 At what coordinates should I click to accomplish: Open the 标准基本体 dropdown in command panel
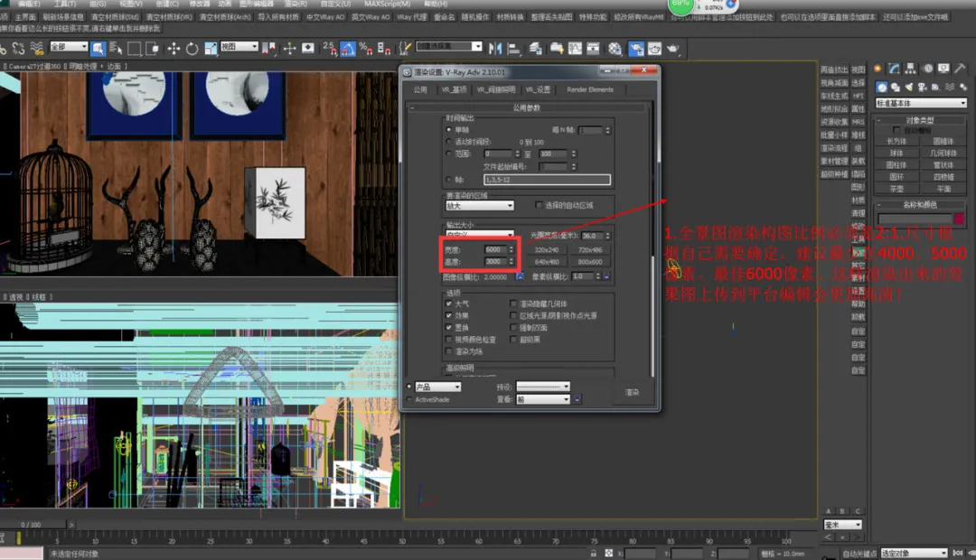921,103
